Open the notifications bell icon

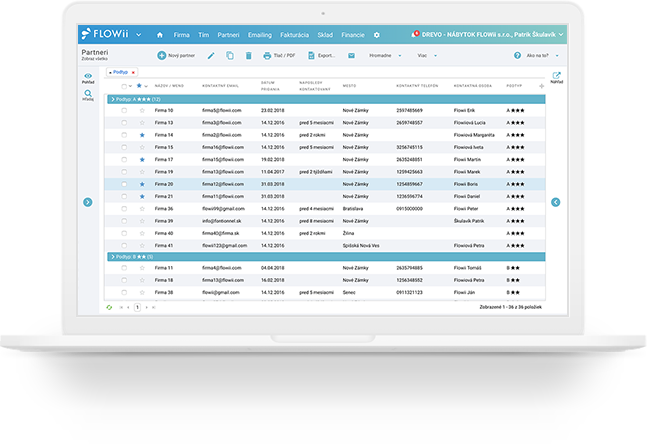(x=415, y=34)
